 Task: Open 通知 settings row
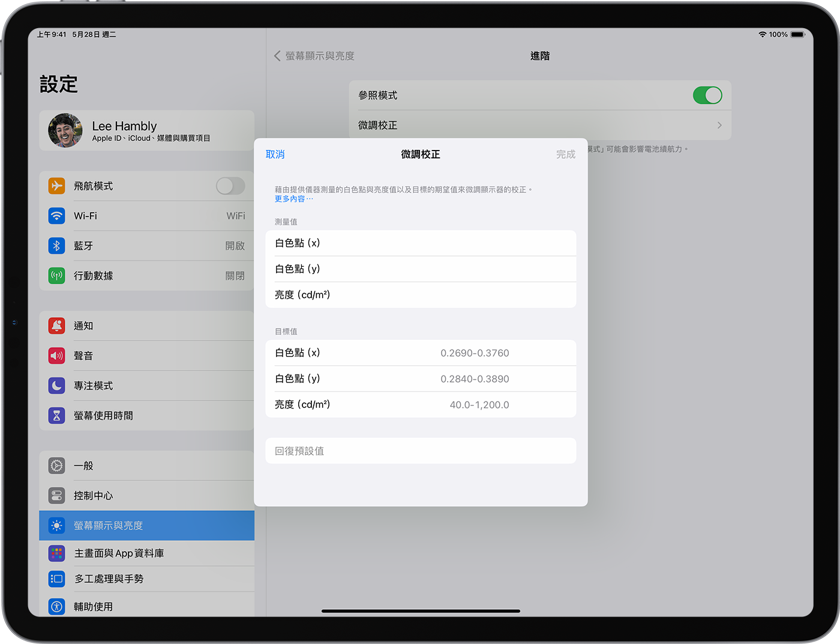coord(147,326)
